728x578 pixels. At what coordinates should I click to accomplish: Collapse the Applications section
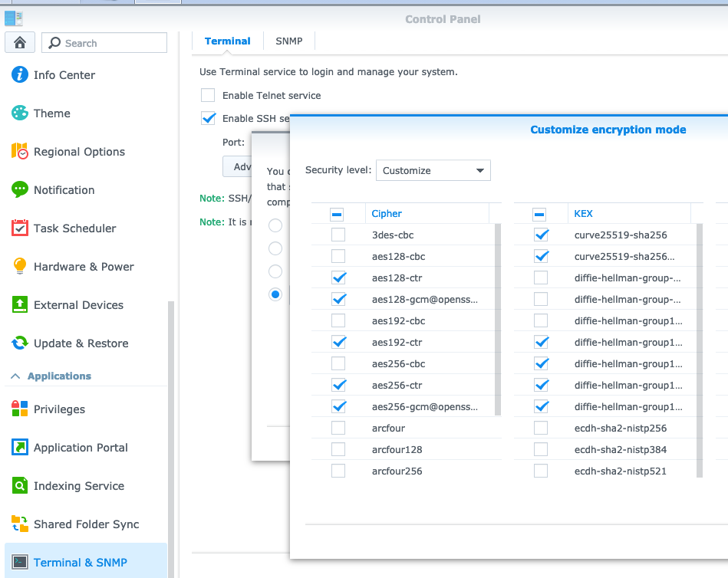(x=61, y=376)
